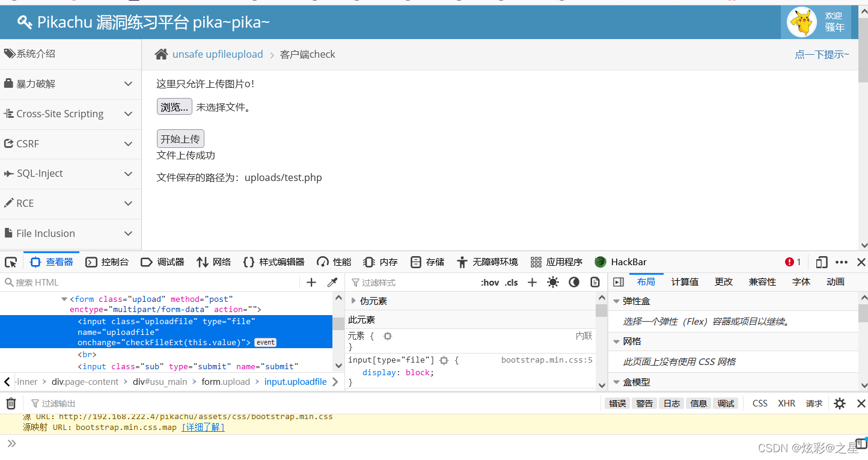Image resolution: width=868 pixels, height=460 pixels.
Task: Select the 字体 fonts tab
Action: 801,282
